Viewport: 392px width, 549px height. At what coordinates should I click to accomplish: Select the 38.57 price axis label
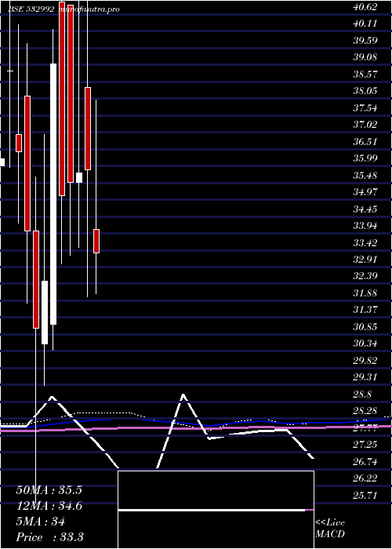click(x=365, y=74)
